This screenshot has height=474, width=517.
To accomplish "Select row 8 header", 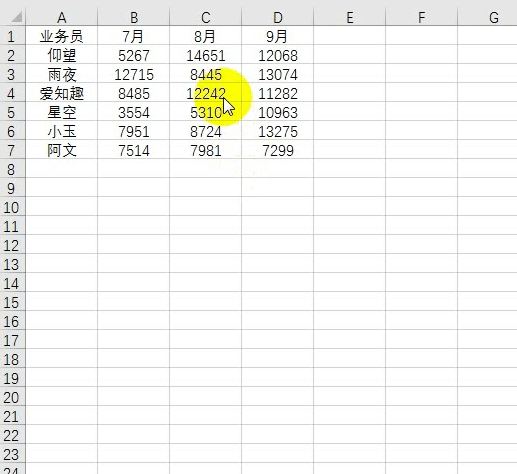I will (13, 169).
